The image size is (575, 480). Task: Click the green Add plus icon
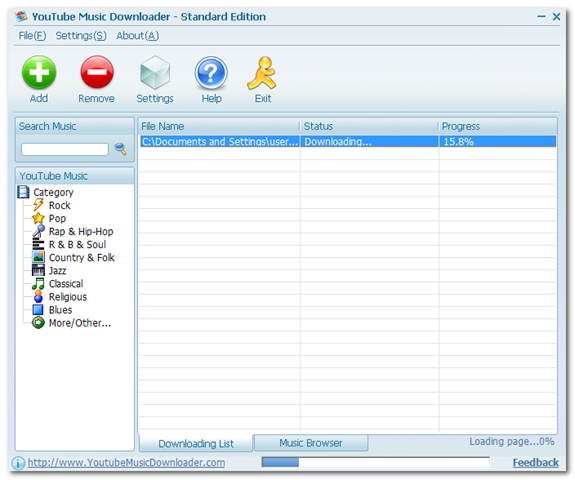(x=39, y=72)
